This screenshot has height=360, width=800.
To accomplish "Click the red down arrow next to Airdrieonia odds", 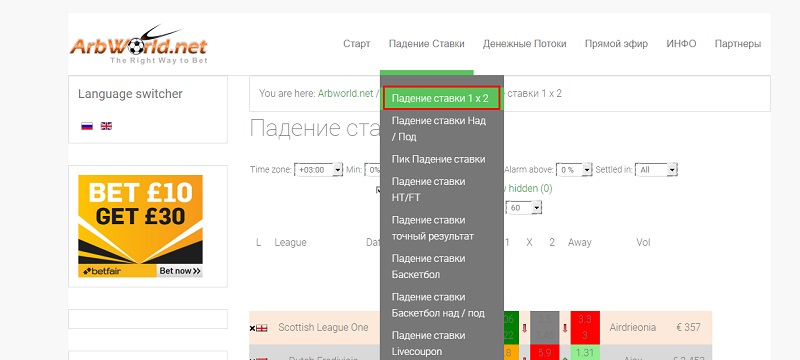I will (565, 328).
